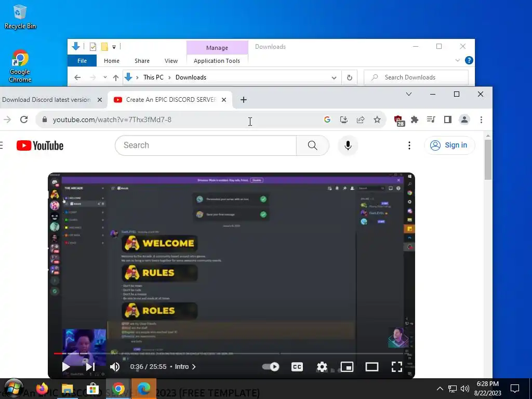Bookmark this tab with the star icon
Image resolution: width=532 pixels, height=399 pixels.
[377, 119]
